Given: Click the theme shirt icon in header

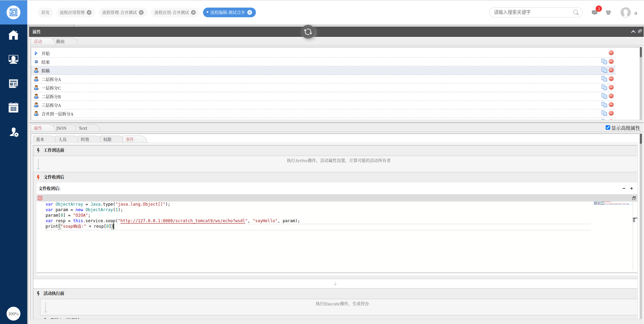Looking at the screenshot, I should click(x=608, y=12).
